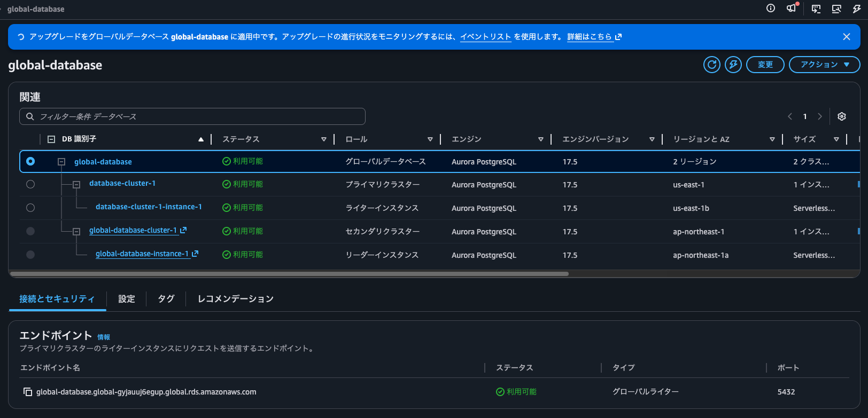868x418 pixels.
Task: Switch to レコメンデーション tab
Action: point(236,299)
